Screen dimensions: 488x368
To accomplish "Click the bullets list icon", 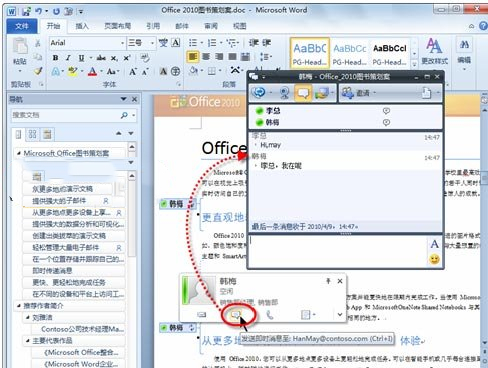I will coord(193,43).
